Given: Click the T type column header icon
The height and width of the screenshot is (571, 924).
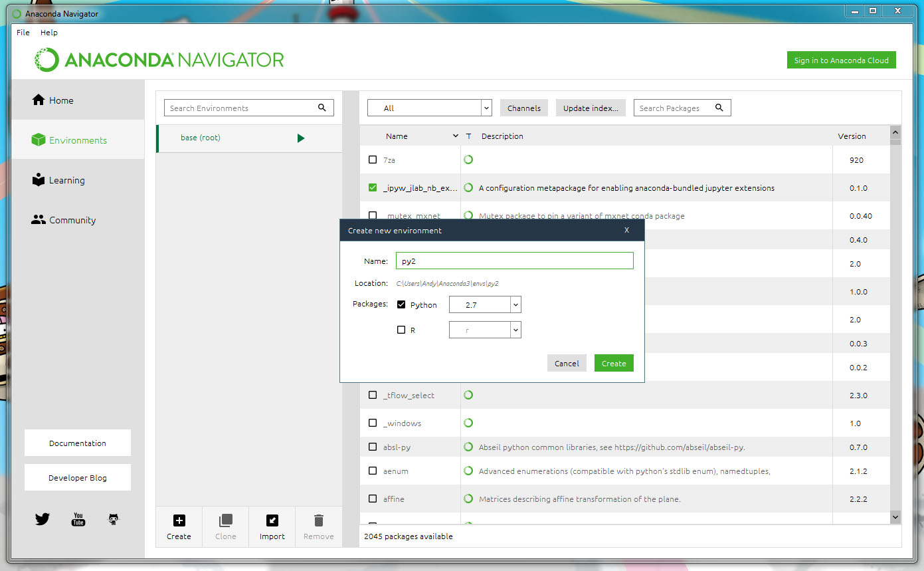Looking at the screenshot, I should click(468, 136).
